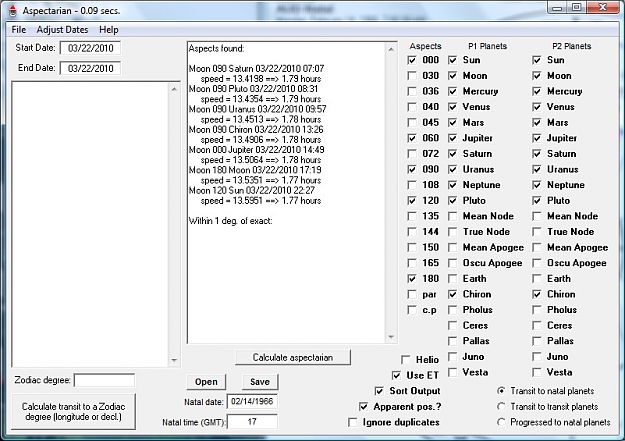Open the Adjust Dates menu
The height and width of the screenshot is (441, 625).
click(62, 30)
